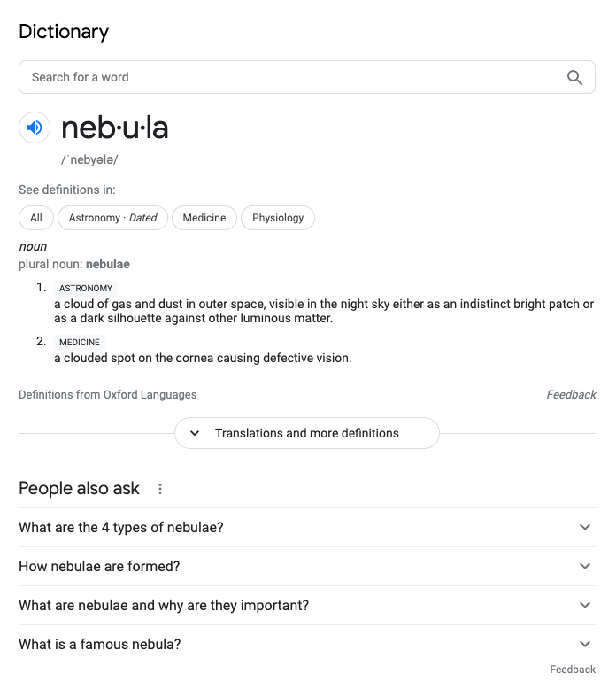Click the chevron in the Translations button
The image size is (616, 689).
[195, 433]
